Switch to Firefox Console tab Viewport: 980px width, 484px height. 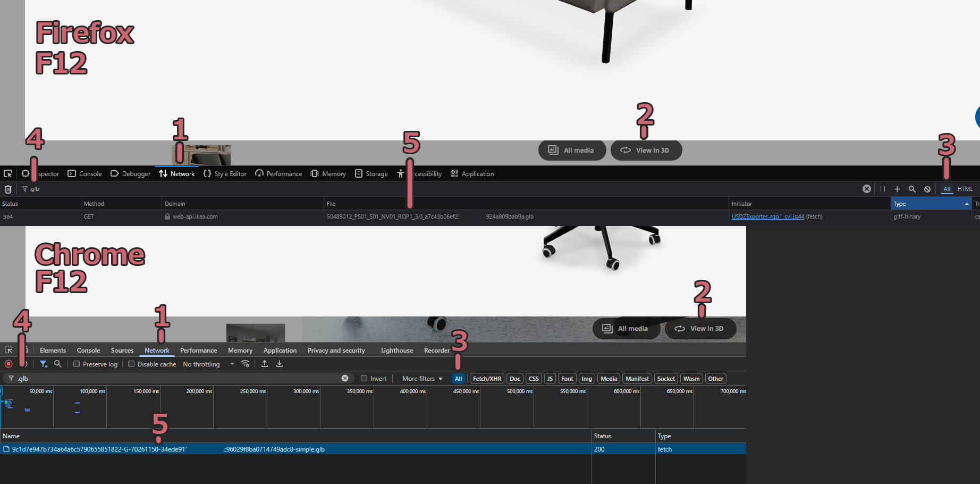click(x=85, y=174)
